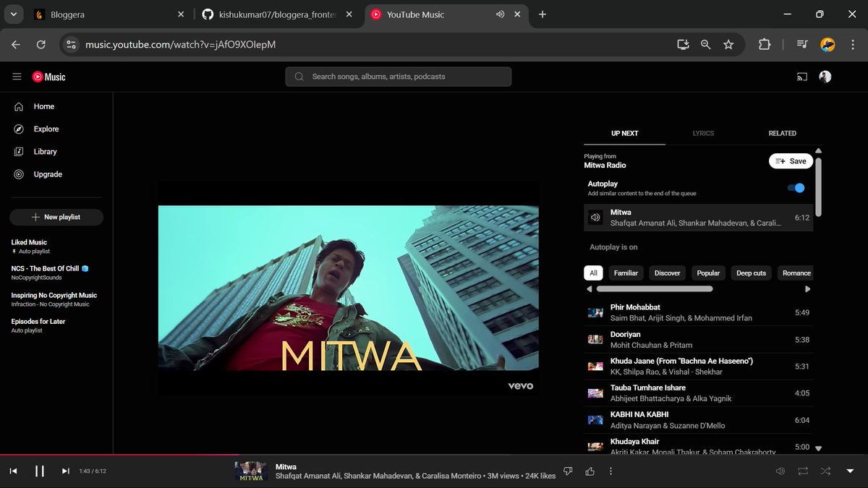Toggle repeat mode
The image size is (868, 488).
803,471
